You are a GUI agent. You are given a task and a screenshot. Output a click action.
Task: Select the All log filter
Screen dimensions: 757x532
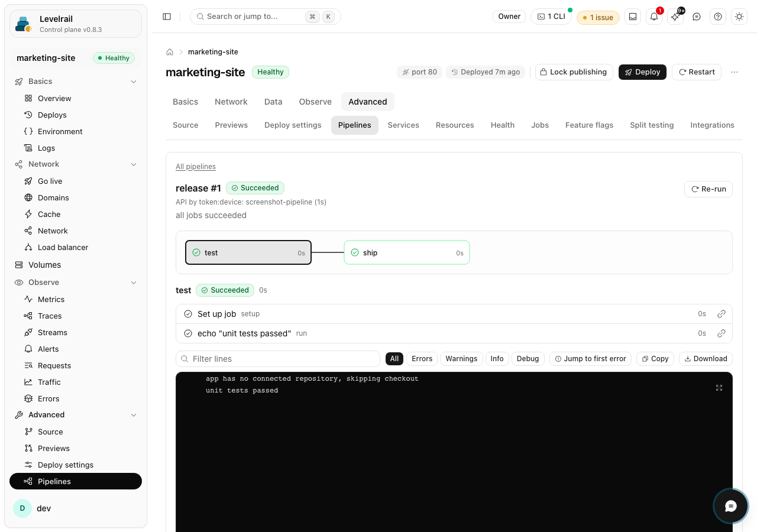tap(394, 359)
